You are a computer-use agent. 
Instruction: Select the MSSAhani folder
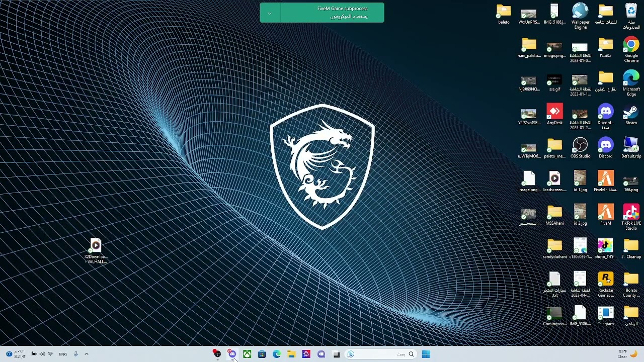tap(554, 215)
